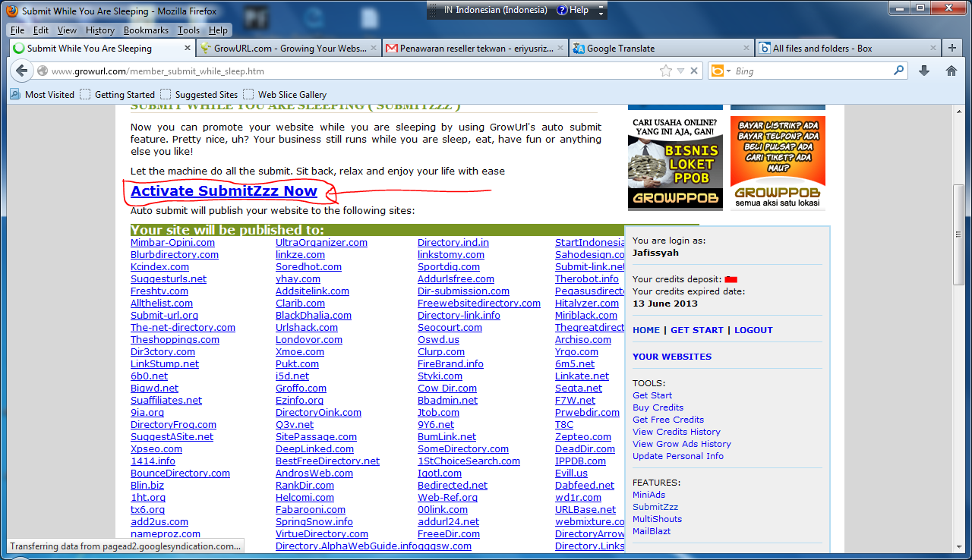Click Buy Credits under Tools
This screenshot has width=972, height=560.
click(x=658, y=407)
